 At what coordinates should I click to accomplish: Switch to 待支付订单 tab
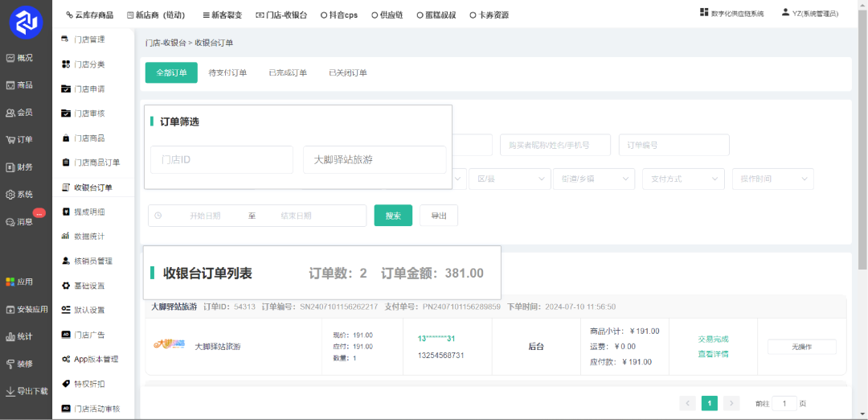click(x=227, y=72)
